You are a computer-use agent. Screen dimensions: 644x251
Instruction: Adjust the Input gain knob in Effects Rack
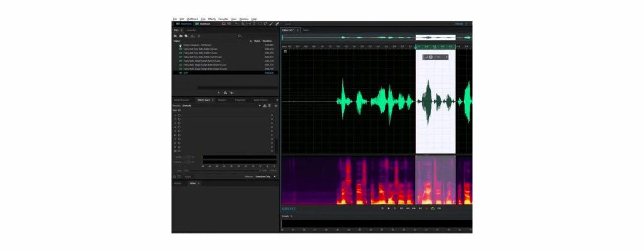pyautogui.click(x=189, y=157)
